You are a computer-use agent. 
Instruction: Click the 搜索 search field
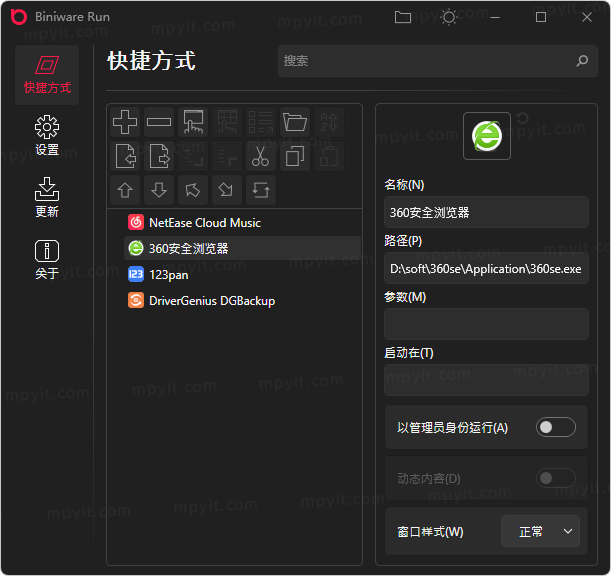pos(438,61)
